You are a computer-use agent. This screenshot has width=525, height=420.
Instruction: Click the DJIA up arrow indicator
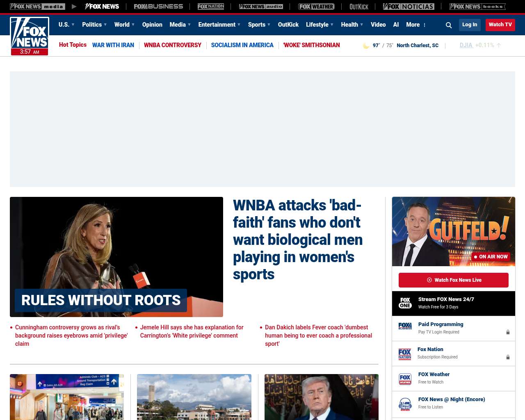tap(499, 46)
